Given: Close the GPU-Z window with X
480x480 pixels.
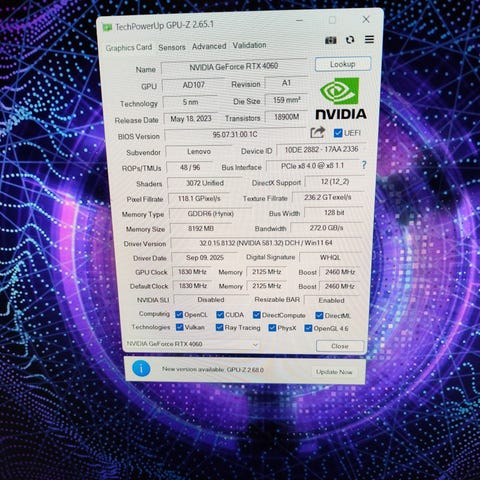Looking at the screenshot, I should (366, 19).
